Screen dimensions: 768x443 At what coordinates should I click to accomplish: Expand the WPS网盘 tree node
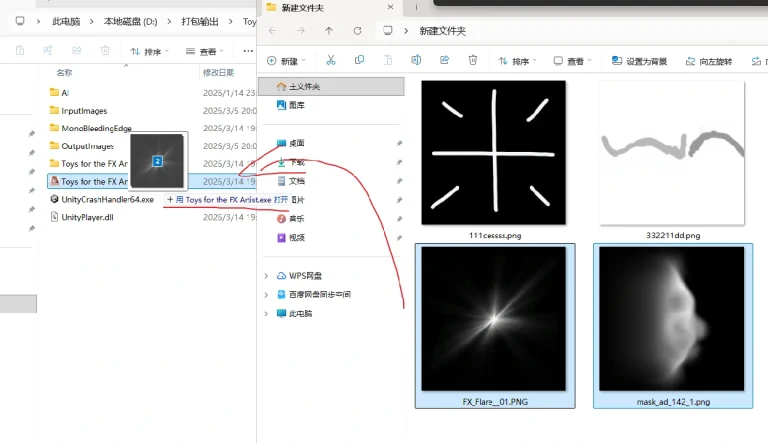pos(266,276)
